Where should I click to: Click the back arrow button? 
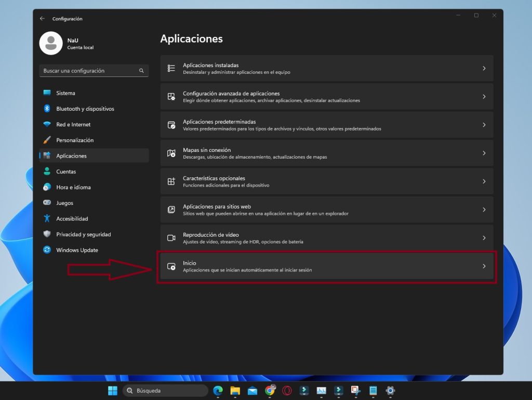coord(42,19)
